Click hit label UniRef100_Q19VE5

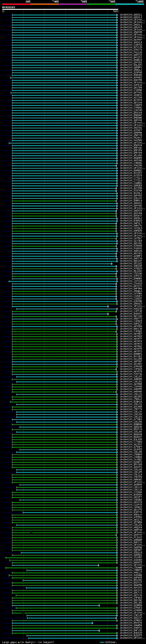pos(131,450)
